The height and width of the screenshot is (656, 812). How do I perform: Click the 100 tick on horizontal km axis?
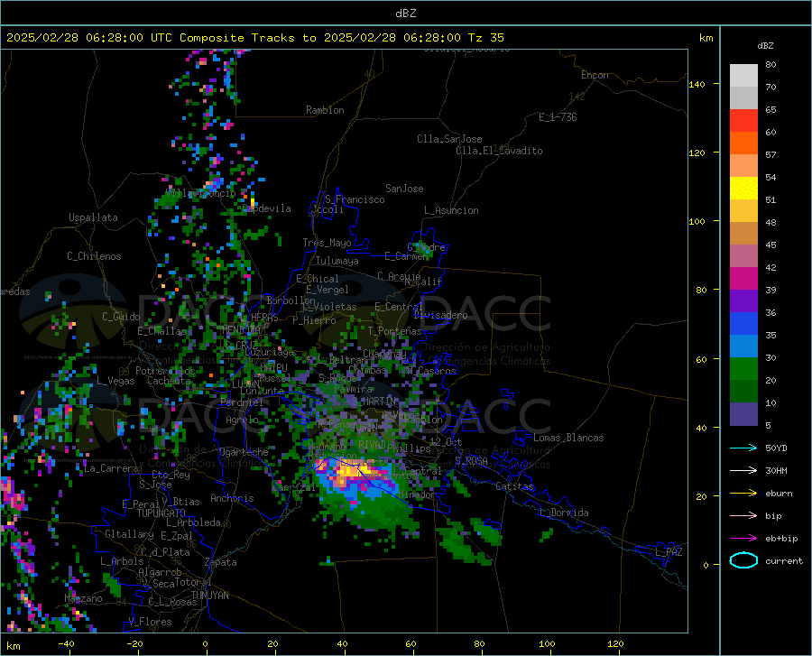[547, 643]
